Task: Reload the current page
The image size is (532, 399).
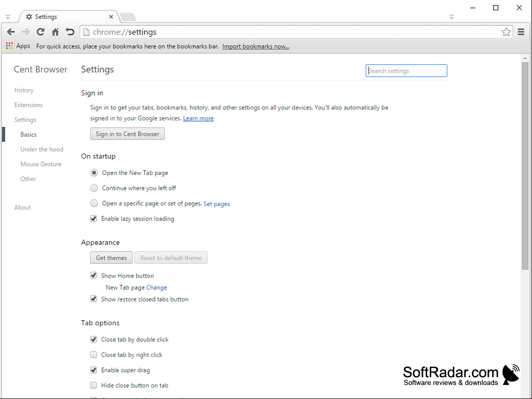Action: (x=40, y=32)
